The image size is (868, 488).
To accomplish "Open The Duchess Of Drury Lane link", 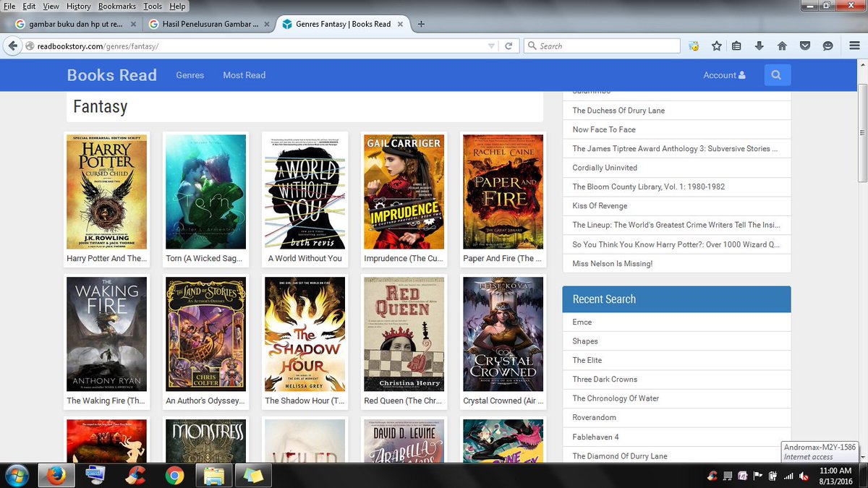I will point(618,111).
